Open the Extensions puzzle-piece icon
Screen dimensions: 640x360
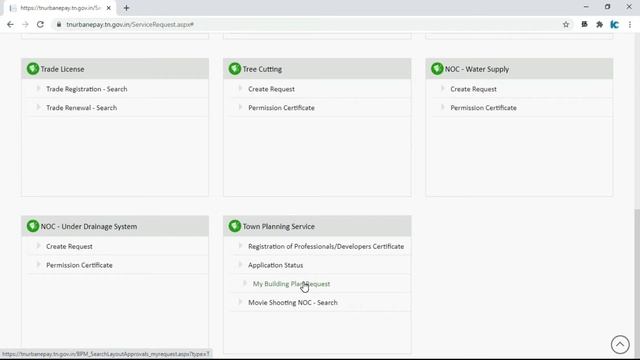[x=599, y=24]
